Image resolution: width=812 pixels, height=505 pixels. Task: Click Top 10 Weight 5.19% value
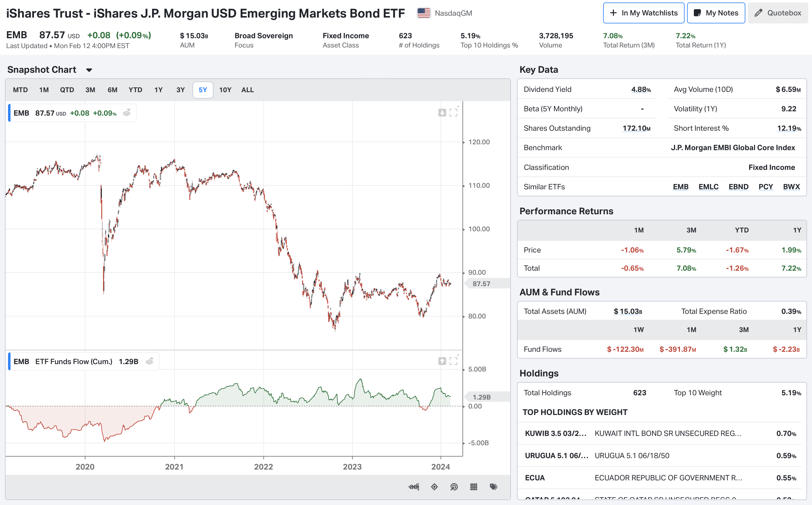point(791,393)
